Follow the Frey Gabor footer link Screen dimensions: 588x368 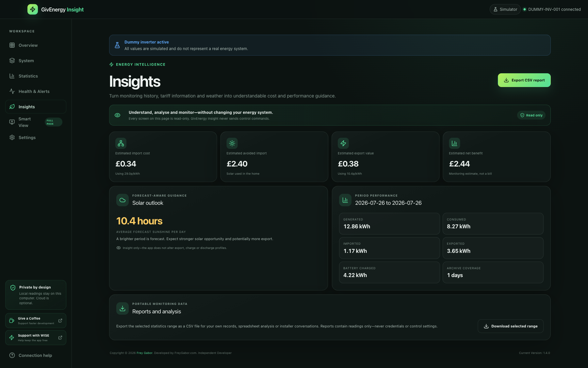(144, 353)
